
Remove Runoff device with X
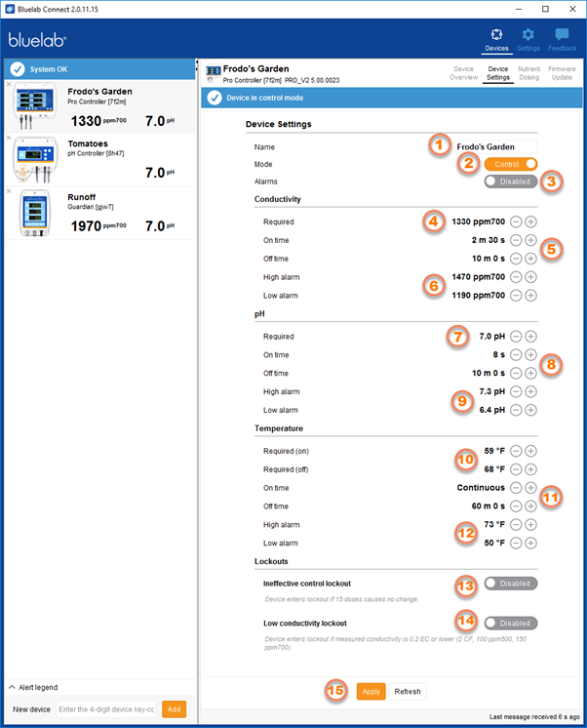[x=9, y=191]
